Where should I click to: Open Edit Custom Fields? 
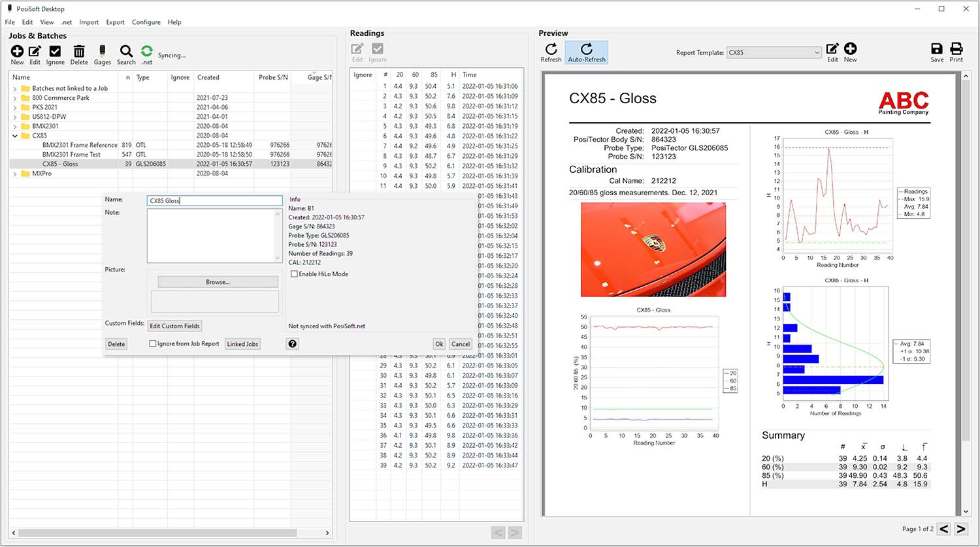pos(174,326)
